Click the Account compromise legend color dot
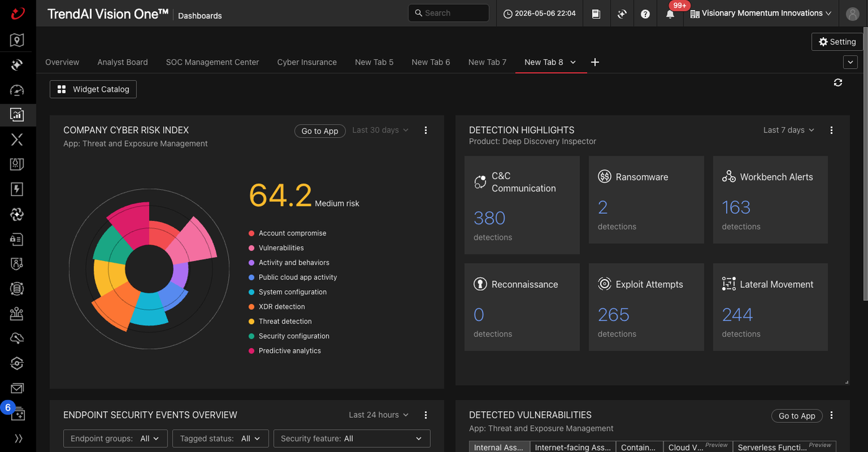 [x=251, y=233]
